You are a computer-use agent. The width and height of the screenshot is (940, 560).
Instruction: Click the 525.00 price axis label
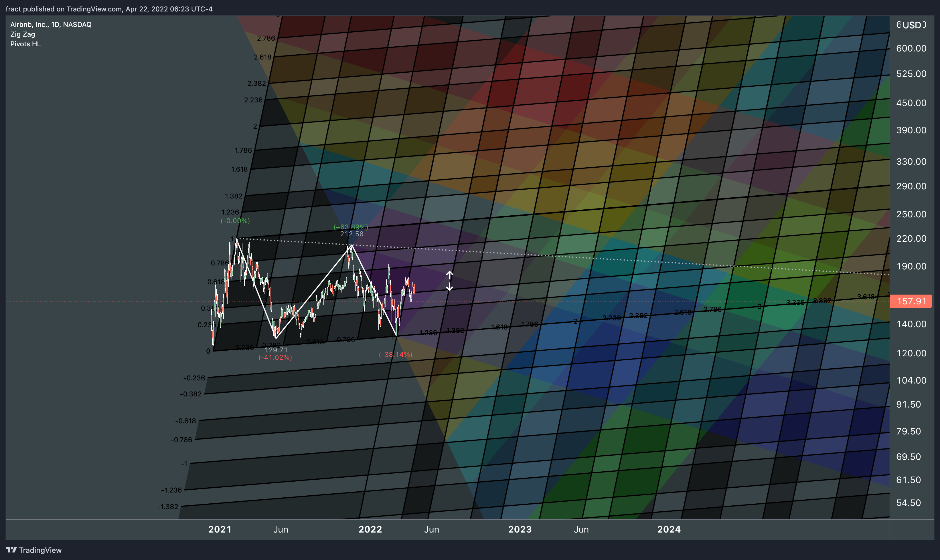[x=911, y=74]
